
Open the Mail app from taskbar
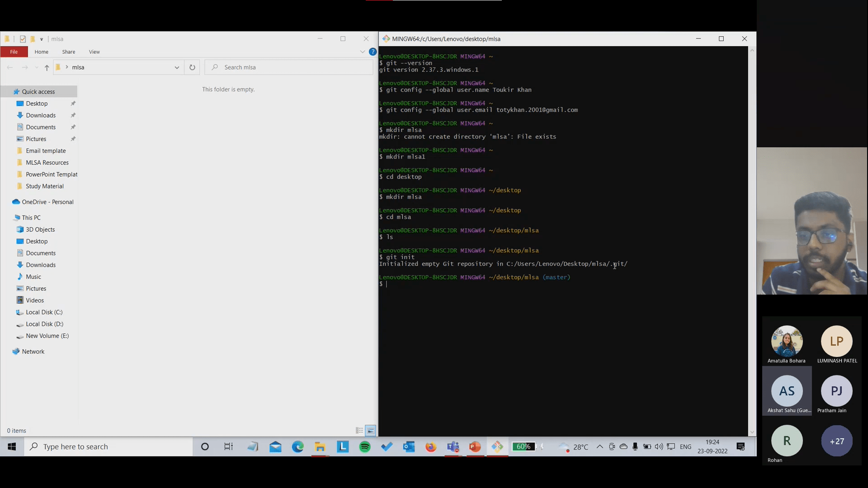[275, 446]
